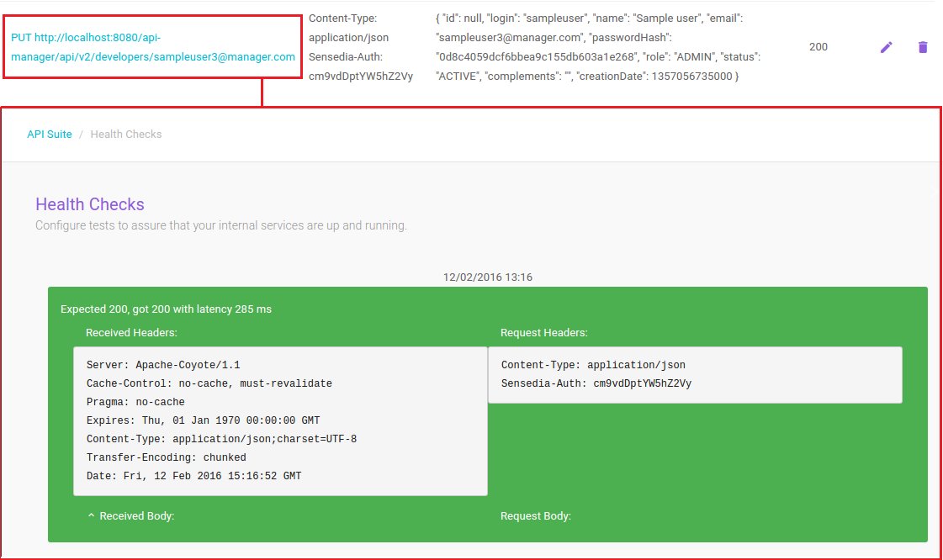Click the Request Headers label
Screen dimensions: 943x560
(543, 332)
